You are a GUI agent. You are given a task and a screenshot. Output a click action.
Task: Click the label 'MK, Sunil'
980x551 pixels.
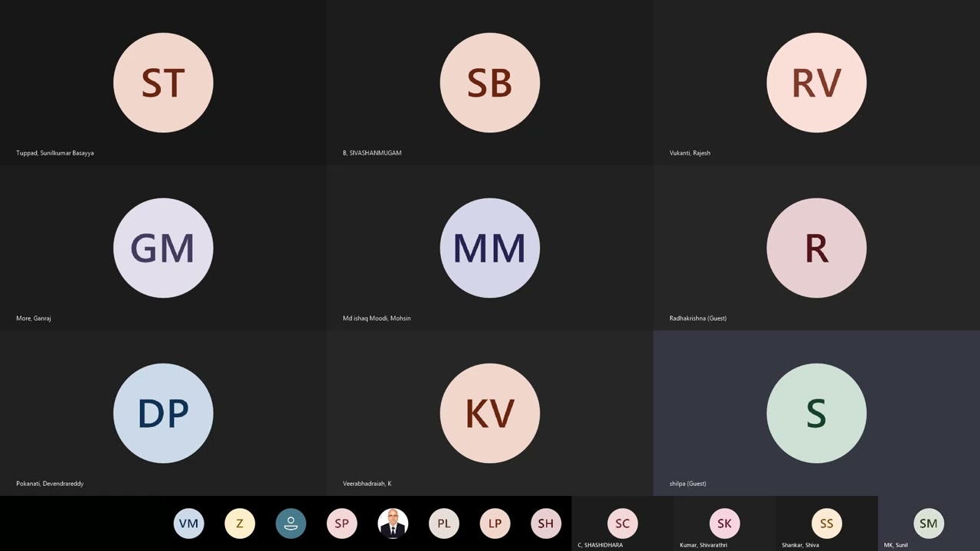896,545
